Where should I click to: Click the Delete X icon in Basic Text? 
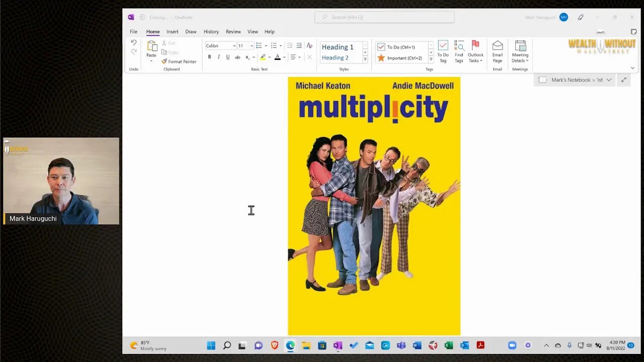[x=309, y=57]
